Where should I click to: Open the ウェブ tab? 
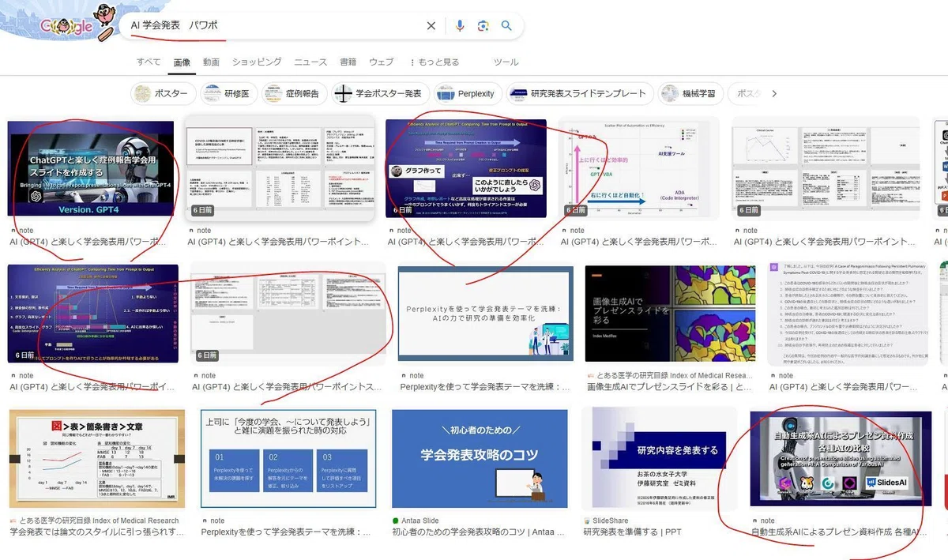click(x=381, y=62)
